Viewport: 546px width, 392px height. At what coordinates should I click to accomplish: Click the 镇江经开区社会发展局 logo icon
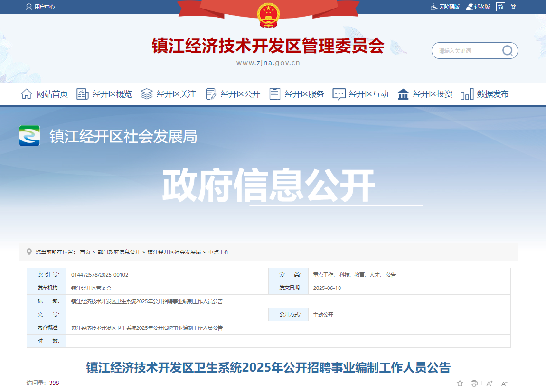pos(29,136)
